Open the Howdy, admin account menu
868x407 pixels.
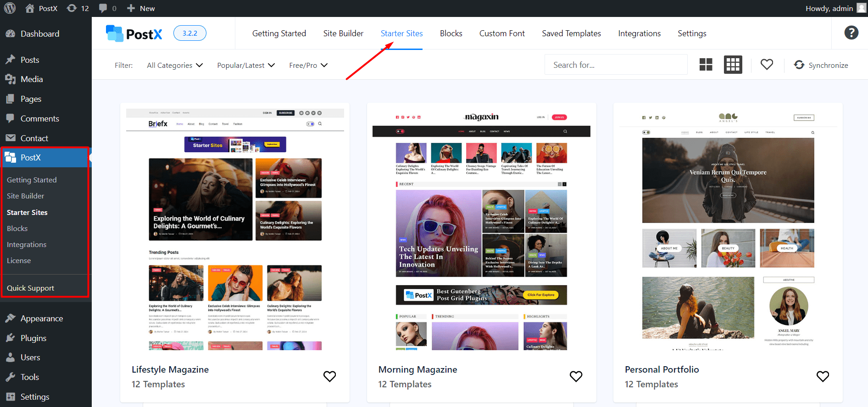(x=835, y=8)
